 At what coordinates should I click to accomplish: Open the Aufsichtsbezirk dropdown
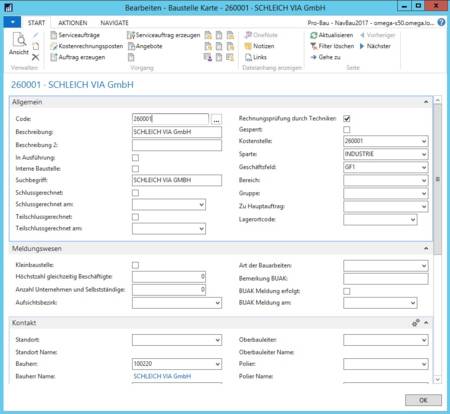(x=217, y=303)
